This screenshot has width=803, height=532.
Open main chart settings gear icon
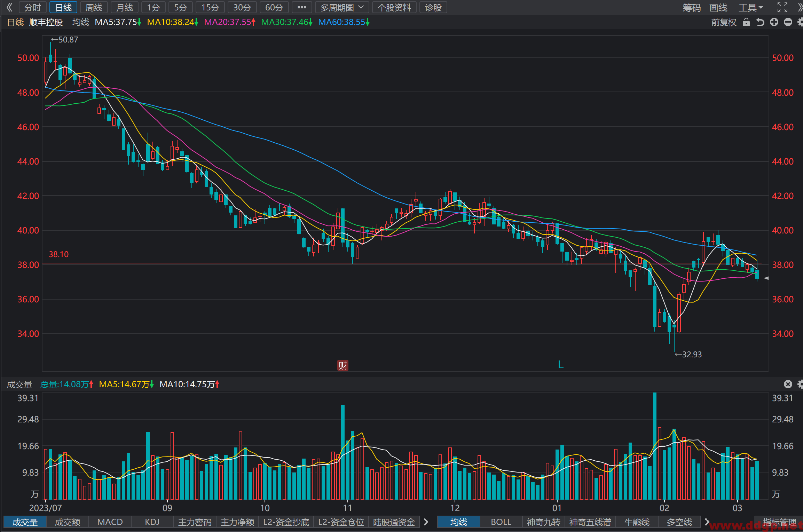pyautogui.click(x=800, y=22)
